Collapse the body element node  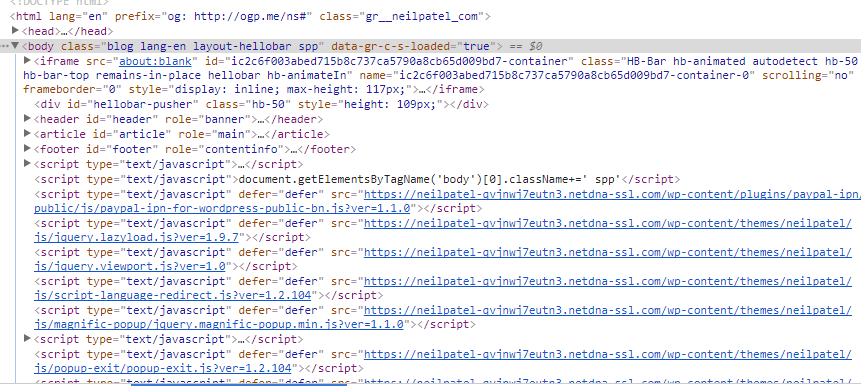(15, 46)
